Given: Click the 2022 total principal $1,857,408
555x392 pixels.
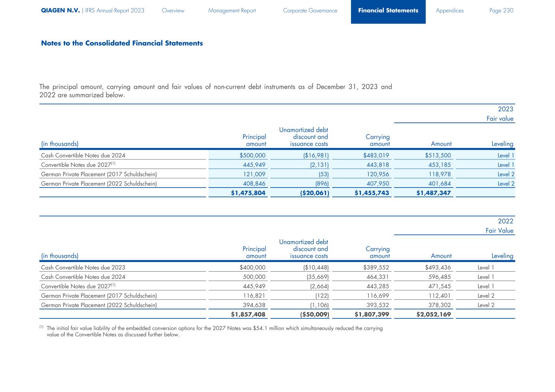Looking at the screenshot, I should click(248, 314).
